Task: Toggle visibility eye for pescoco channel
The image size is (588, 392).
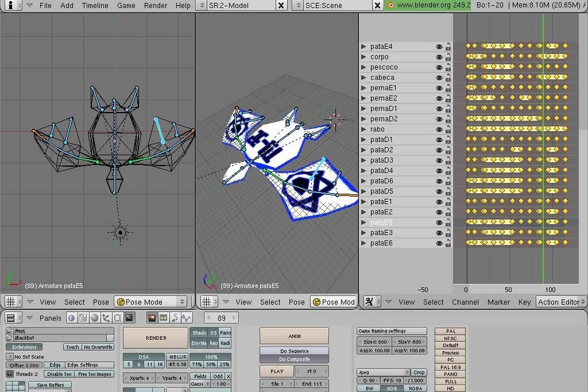Action: 439,68
